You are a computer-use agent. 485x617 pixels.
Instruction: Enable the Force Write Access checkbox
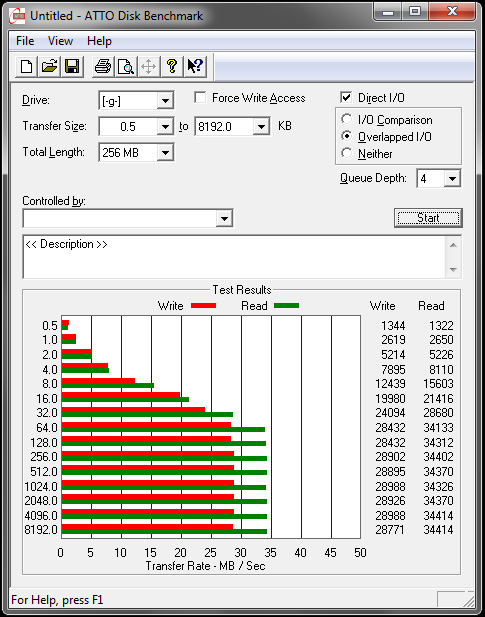point(200,97)
